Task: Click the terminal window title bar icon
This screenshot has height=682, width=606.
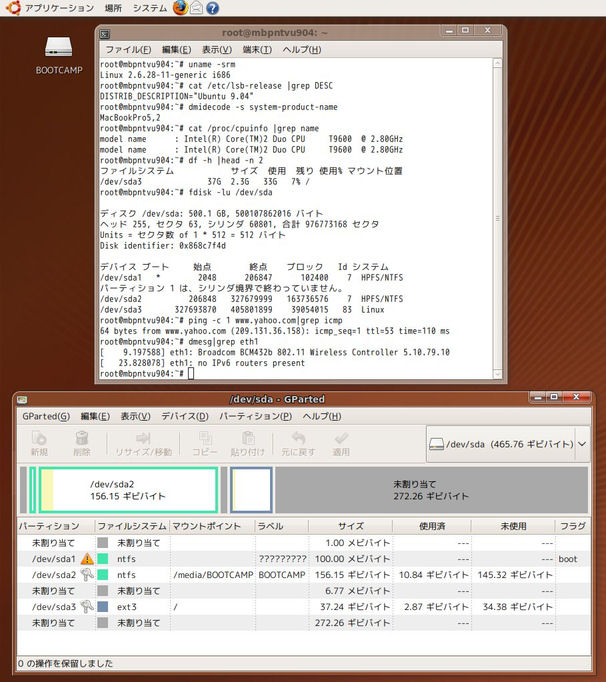Action: pos(104,33)
